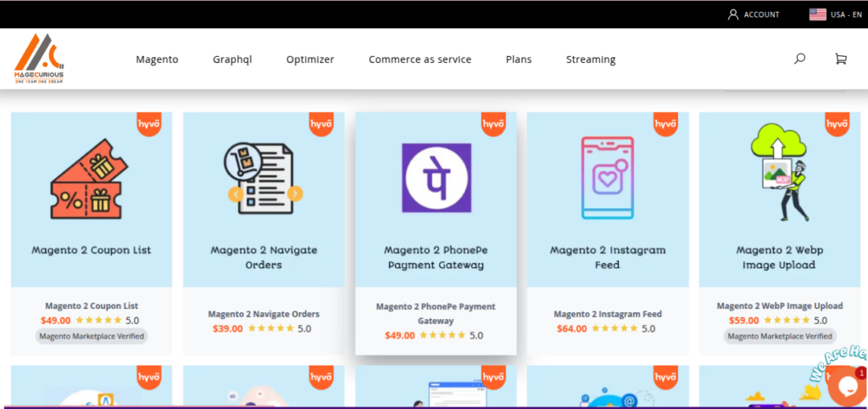868x409 pixels.
Task: Click the Instagram Feed phone illustration
Action: [x=607, y=177]
